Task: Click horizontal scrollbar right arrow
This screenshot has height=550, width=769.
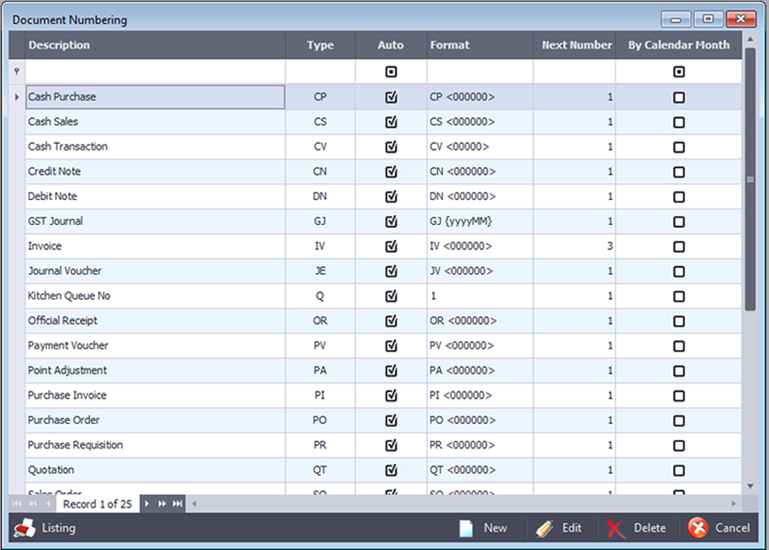Action: 734,504
